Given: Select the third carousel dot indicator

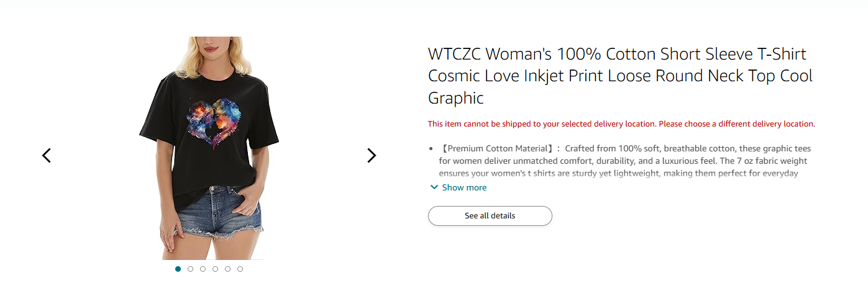Looking at the screenshot, I should coord(203,269).
